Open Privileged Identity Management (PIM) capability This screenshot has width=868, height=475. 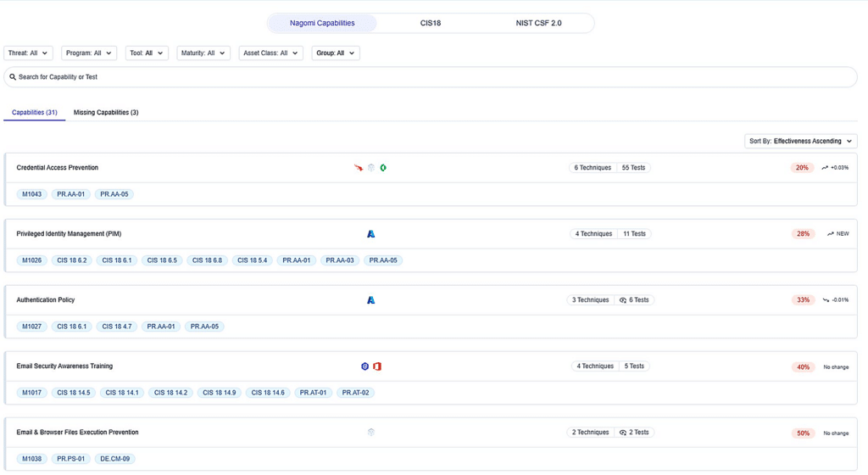[x=69, y=234]
